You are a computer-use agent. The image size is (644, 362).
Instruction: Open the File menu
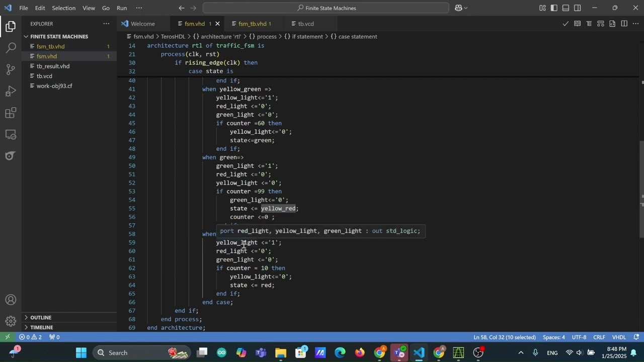pyautogui.click(x=24, y=8)
